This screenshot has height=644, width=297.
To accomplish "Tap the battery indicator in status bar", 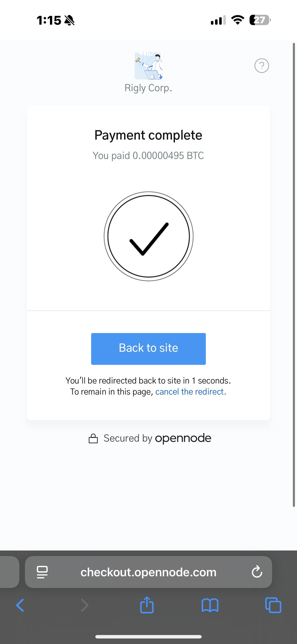I will 260,20.
